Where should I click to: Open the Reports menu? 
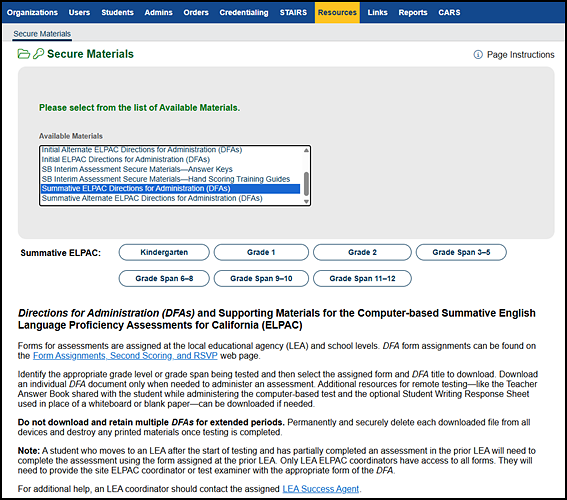point(413,13)
